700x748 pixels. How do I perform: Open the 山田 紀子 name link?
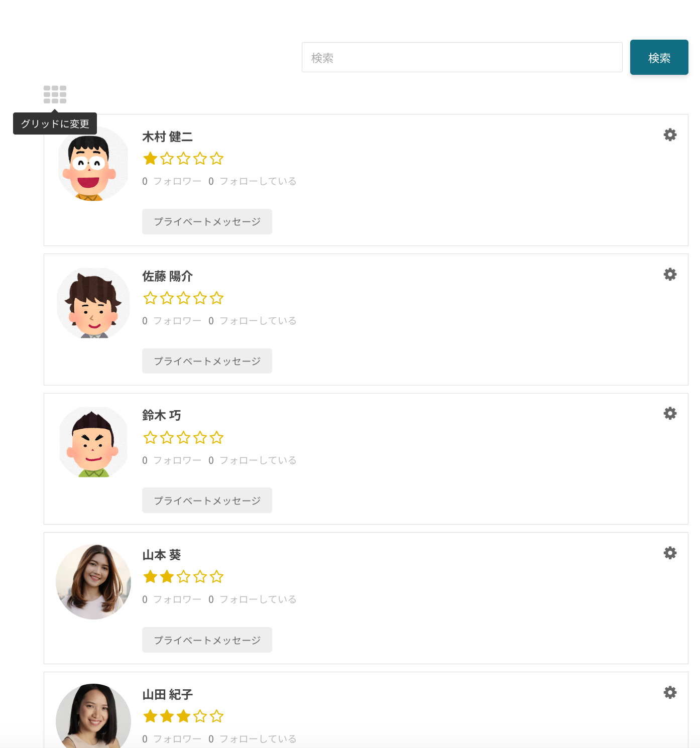pyautogui.click(x=167, y=694)
